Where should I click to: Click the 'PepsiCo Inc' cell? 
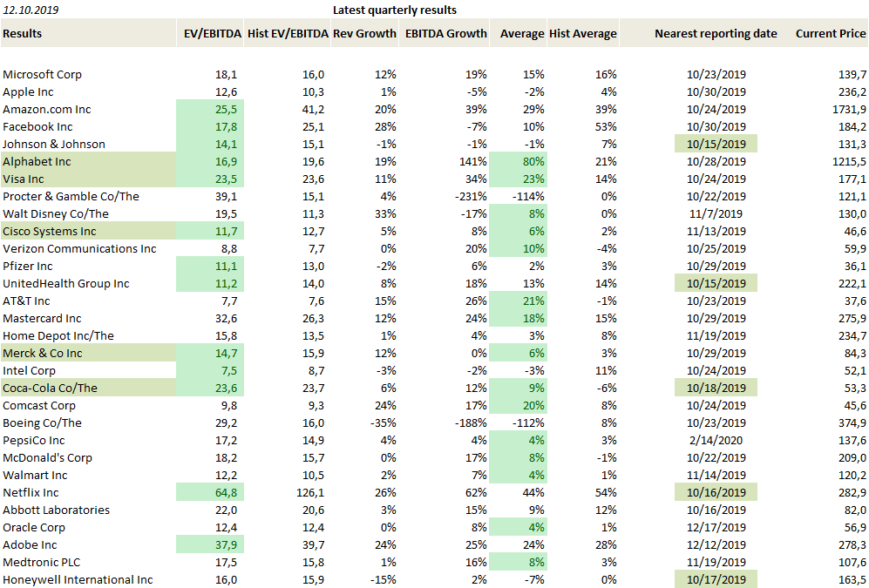point(34,440)
